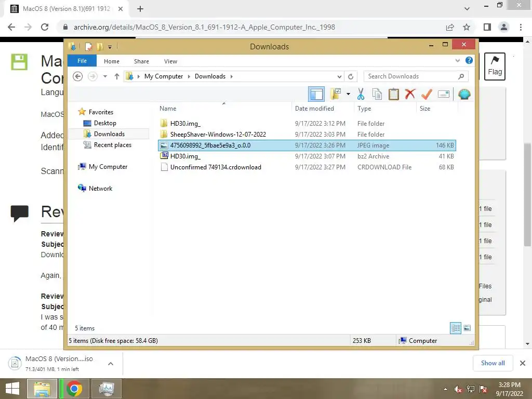
Task: Click the Explorer Up one level arrow
Action: [117, 76]
